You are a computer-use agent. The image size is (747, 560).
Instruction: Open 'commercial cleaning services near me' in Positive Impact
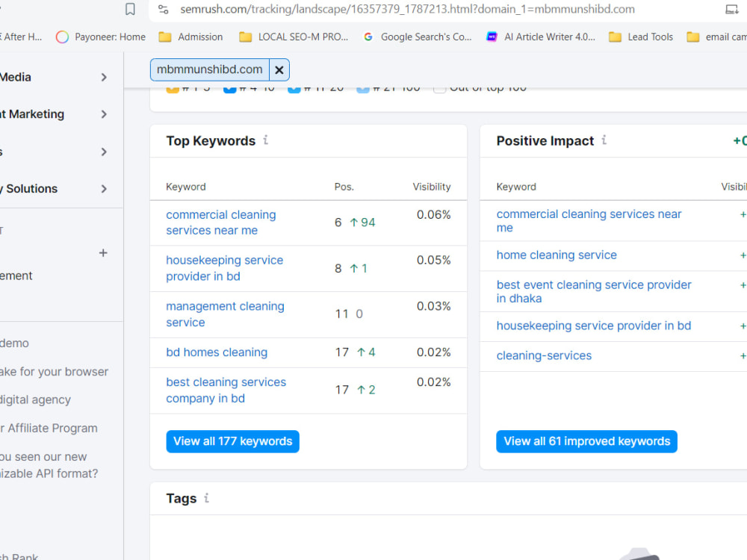[589, 220]
